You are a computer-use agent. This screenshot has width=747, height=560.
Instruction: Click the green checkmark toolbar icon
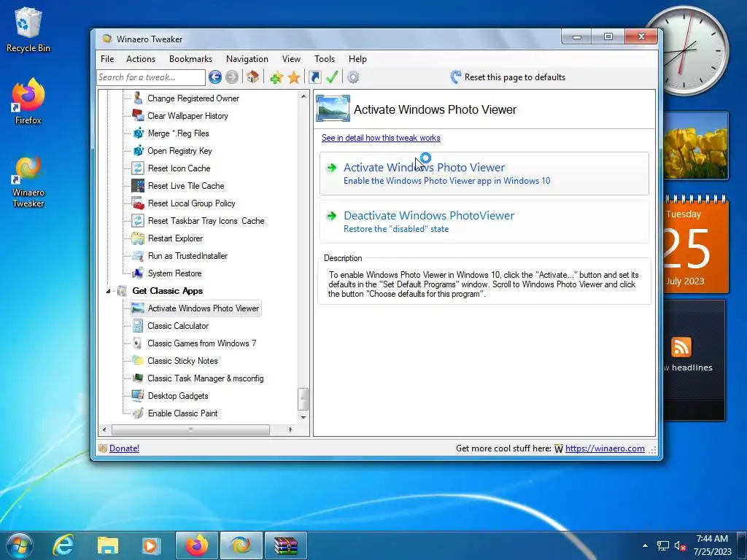tap(332, 77)
